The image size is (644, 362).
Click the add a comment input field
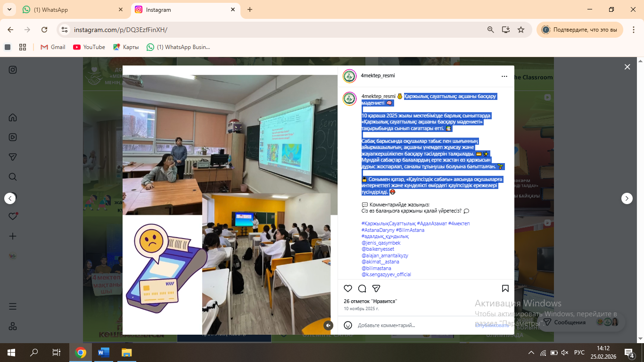[x=410, y=325]
